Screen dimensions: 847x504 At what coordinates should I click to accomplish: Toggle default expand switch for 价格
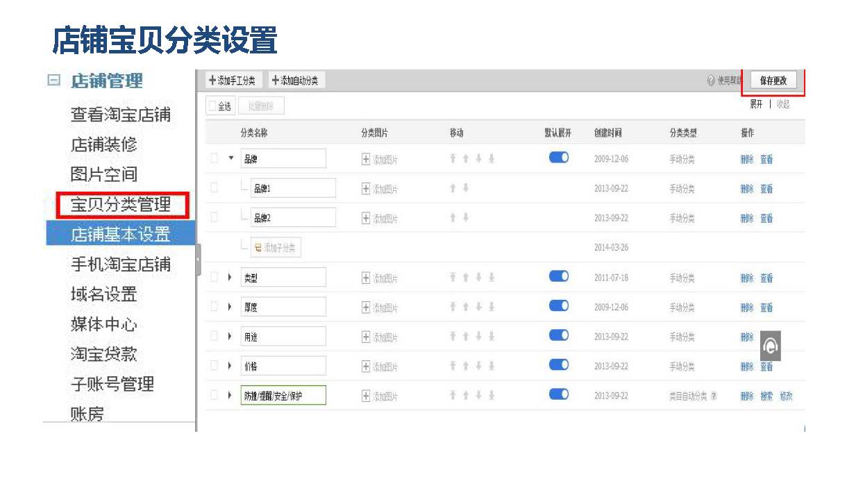tap(559, 364)
